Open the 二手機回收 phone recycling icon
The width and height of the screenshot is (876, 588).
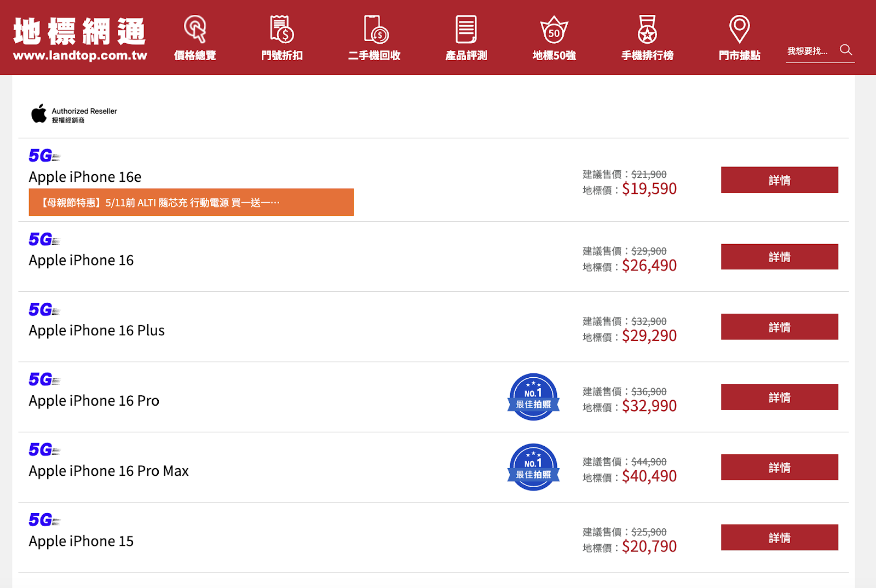376,28
